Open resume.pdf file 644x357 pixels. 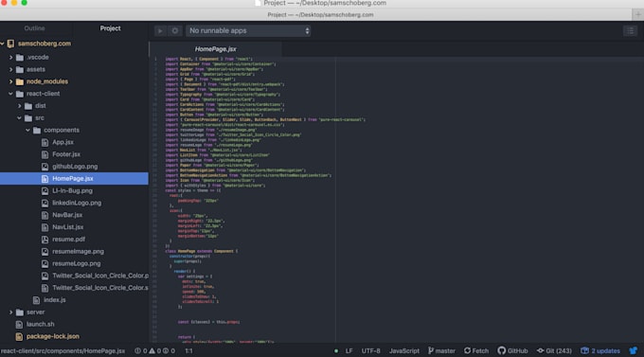click(x=68, y=239)
